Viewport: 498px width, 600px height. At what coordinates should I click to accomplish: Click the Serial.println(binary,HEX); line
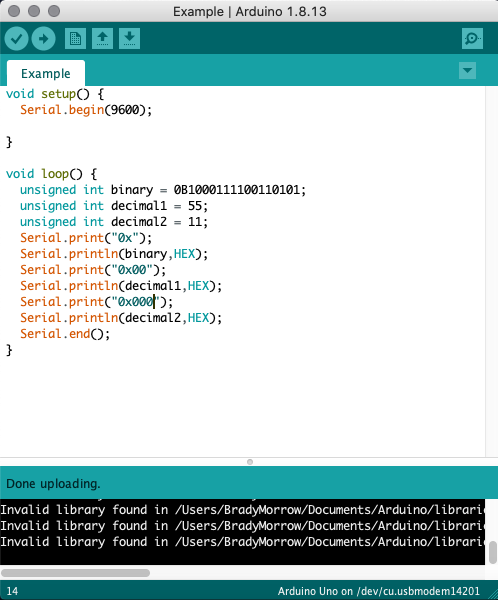114,254
